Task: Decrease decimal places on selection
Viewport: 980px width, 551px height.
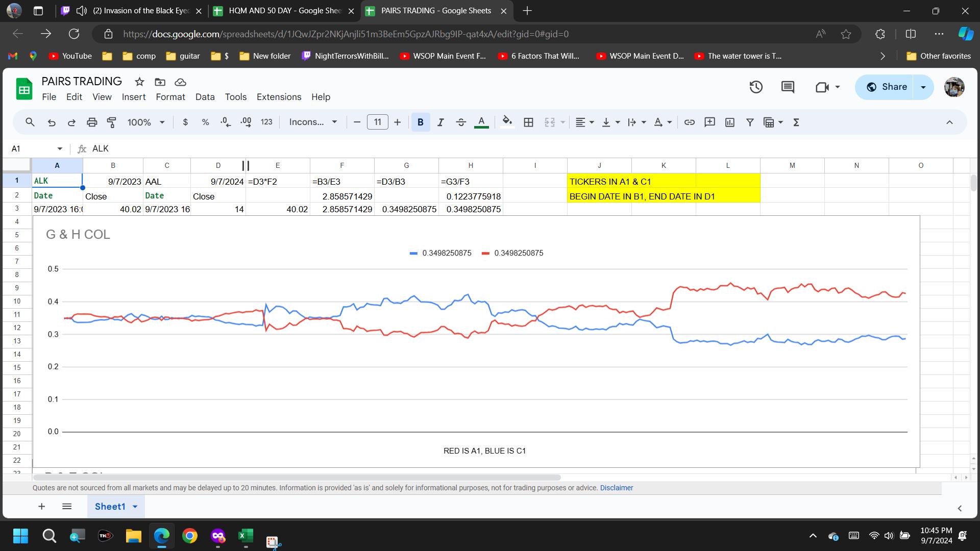Action: [225, 122]
